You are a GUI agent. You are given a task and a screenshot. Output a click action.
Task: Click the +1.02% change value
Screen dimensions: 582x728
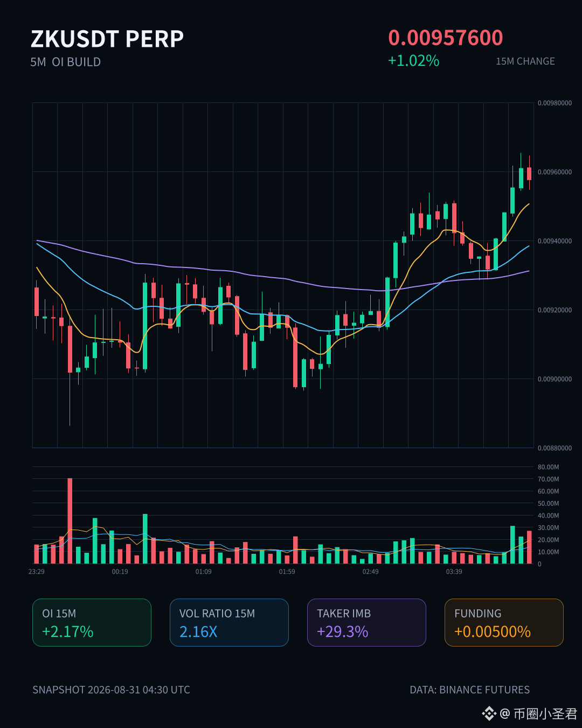(x=414, y=60)
